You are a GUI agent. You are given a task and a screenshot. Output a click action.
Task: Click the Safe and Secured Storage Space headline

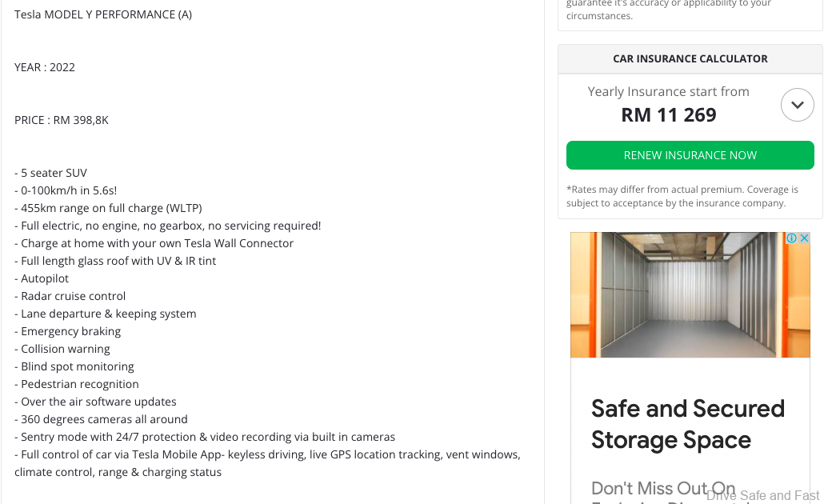coord(687,424)
